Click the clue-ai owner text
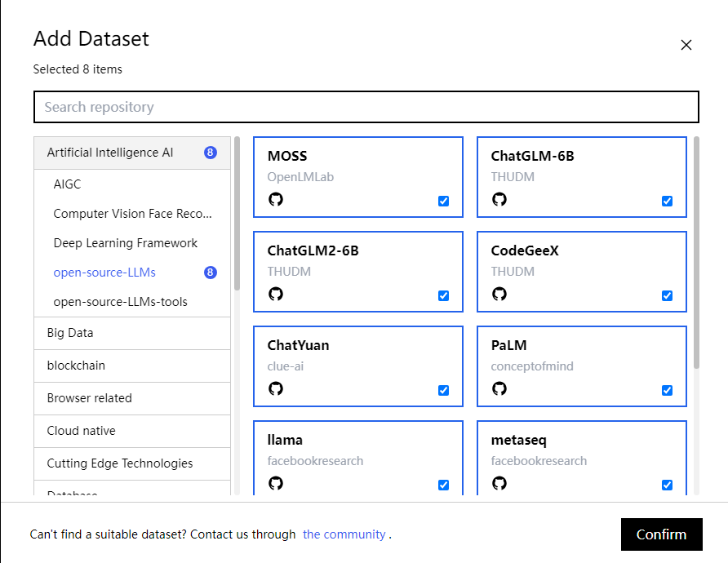This screenshot has width=728, height=563. click(x=286, y=366)
